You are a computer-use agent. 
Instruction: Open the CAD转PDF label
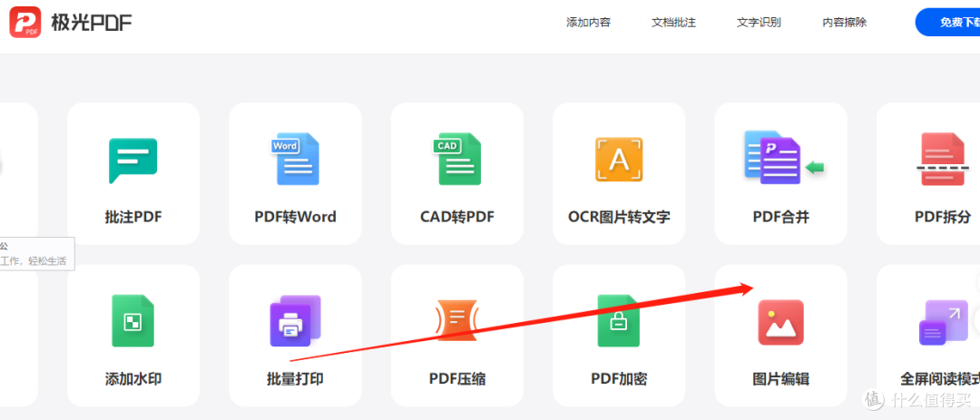coord(456,217)
